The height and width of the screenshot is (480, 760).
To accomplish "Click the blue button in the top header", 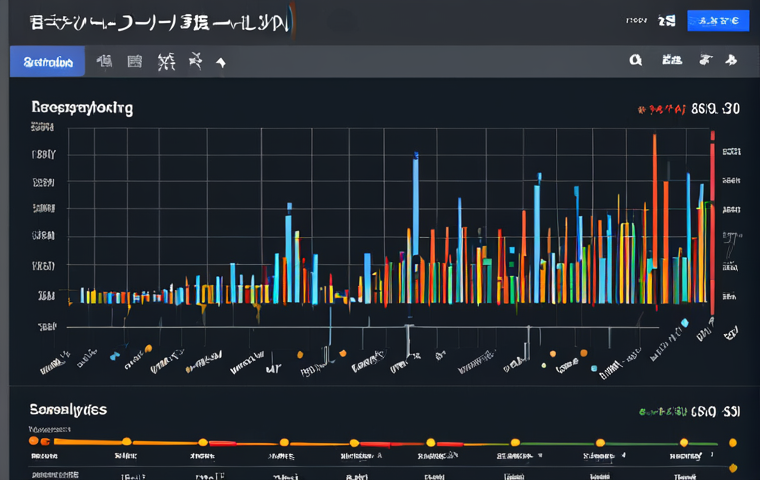I will (x=718, y=21).
